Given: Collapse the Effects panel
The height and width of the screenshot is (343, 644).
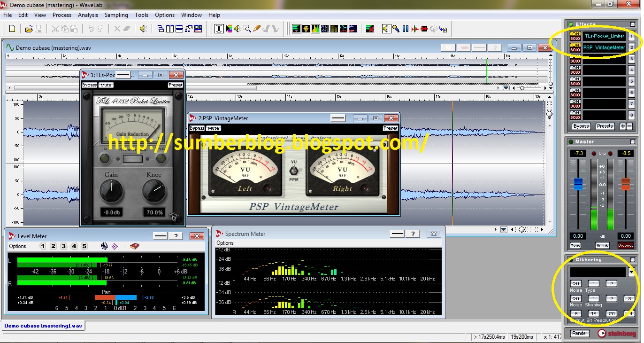Looking at the screenshot, I should point(632,24).
